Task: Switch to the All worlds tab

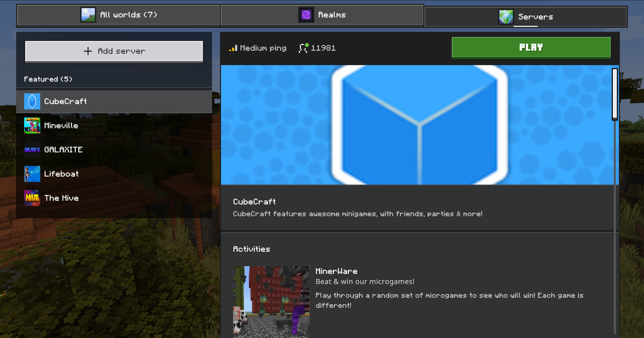Action: pyautogui.click(x=118, y=15)
